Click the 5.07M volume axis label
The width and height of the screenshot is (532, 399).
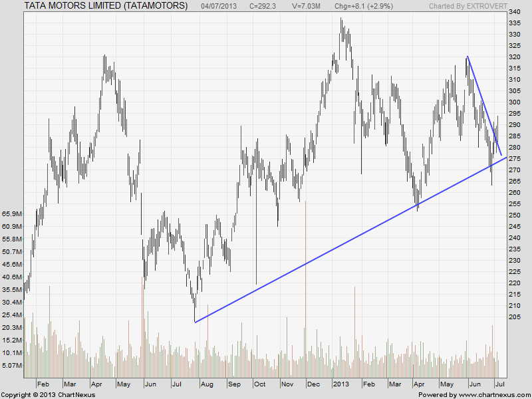13,365
